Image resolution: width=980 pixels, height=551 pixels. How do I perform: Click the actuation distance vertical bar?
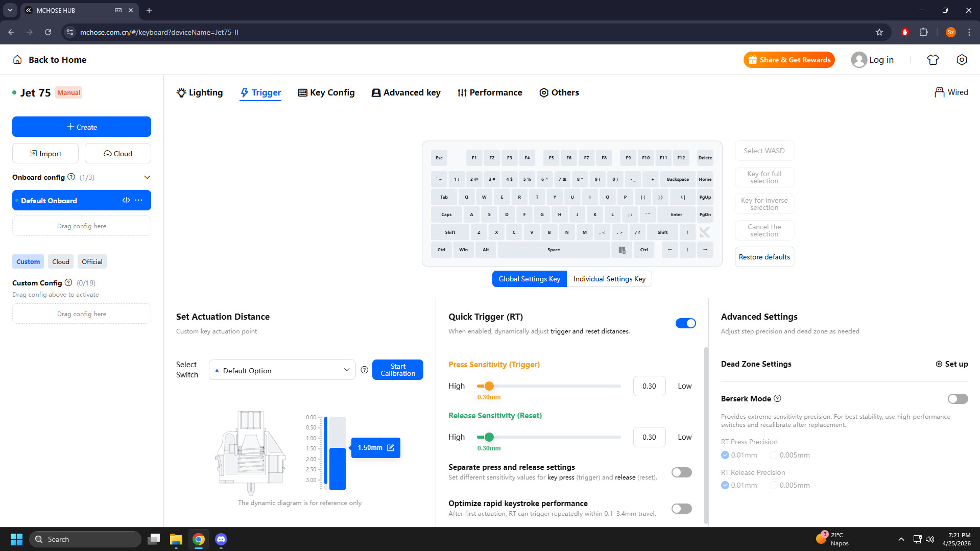tap(338, 453)
